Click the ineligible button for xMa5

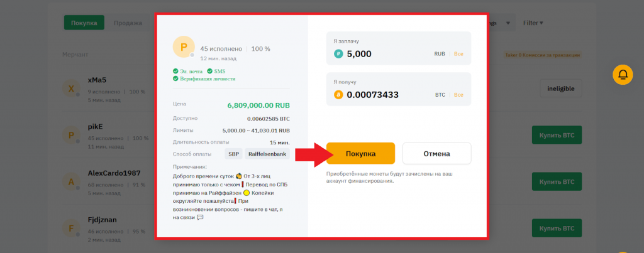pyautogui.click(x=560, y=88)
